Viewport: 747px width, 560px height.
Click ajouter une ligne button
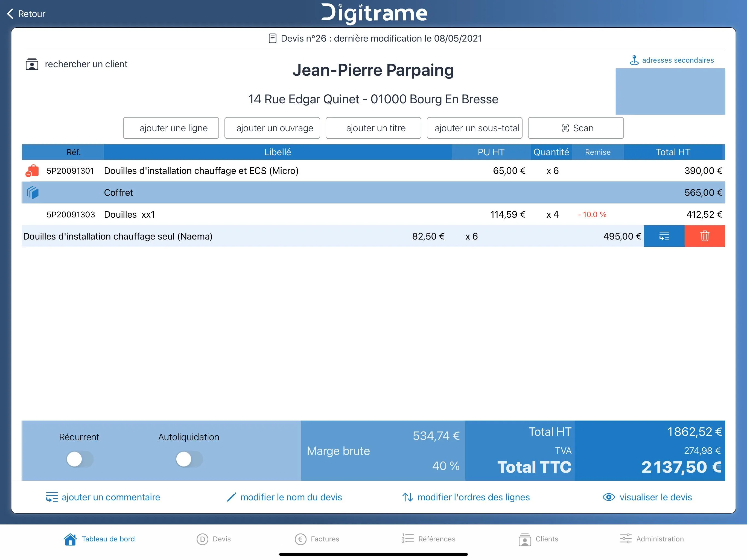(x=171, y=128)
